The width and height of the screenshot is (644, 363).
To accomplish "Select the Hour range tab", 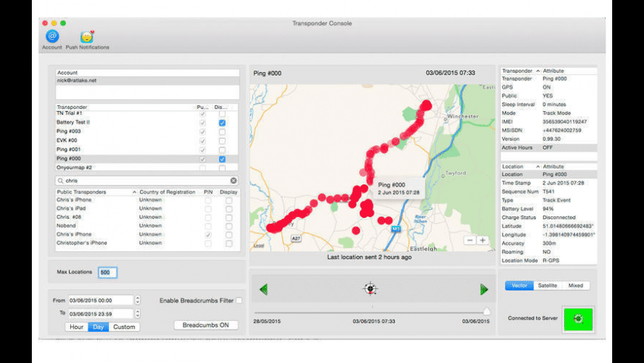I will click(76, 327).
